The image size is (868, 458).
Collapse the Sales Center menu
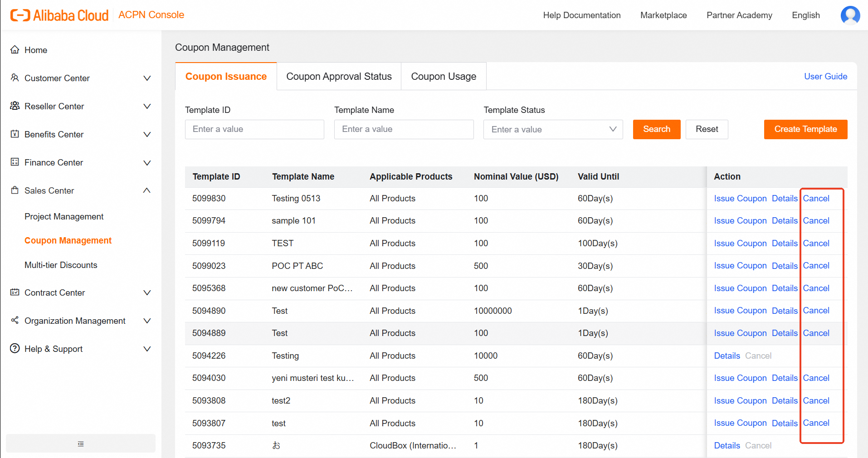point(147,190)
